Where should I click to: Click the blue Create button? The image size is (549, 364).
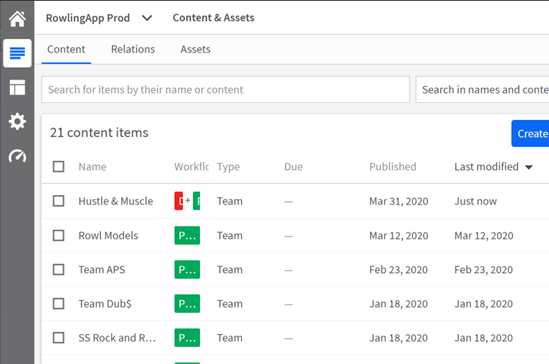(530, 134)
